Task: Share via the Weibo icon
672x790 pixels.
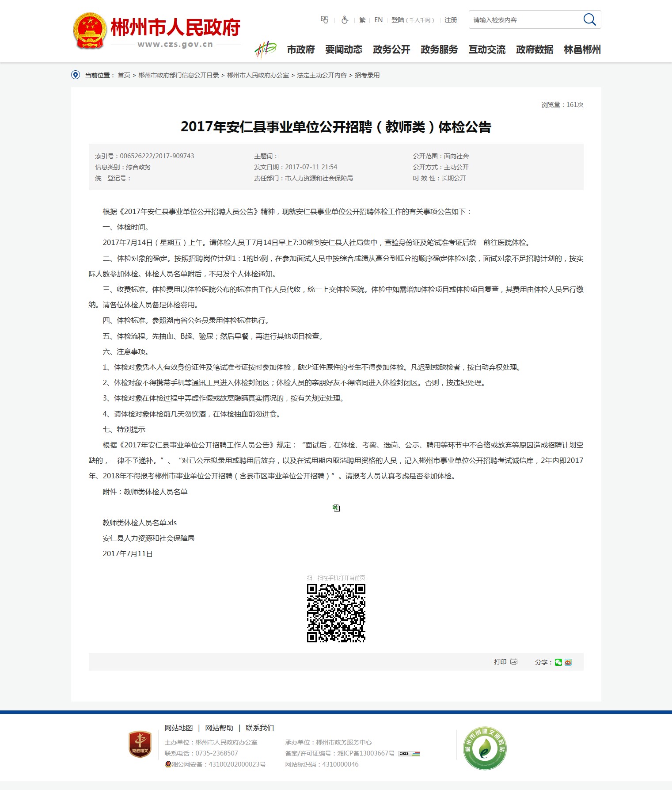Action: [568, 662]
